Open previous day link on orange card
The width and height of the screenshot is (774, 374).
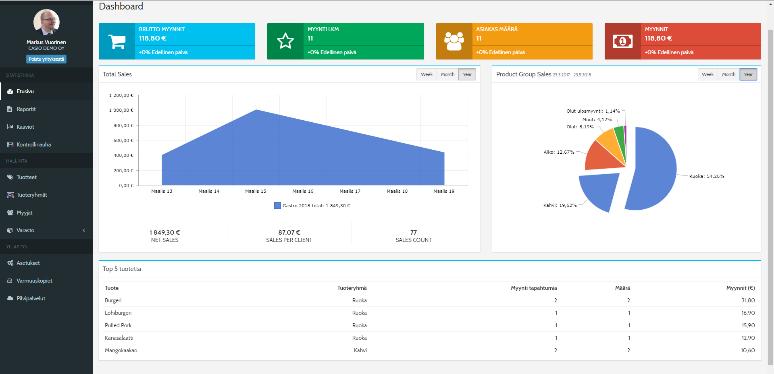[500, 52]
